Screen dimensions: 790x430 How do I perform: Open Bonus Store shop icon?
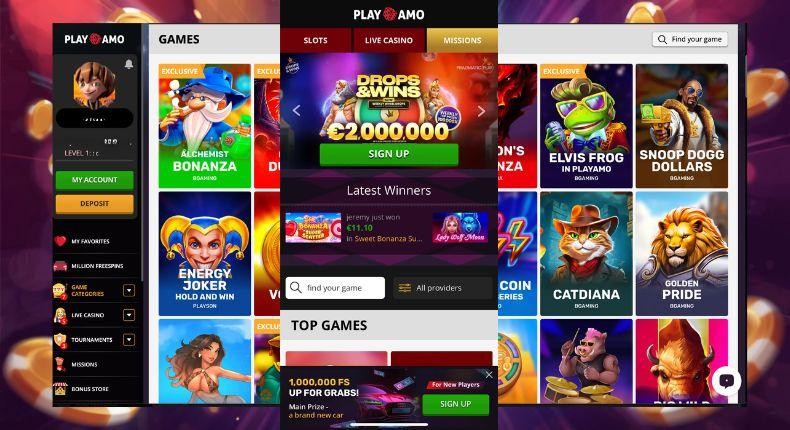pos(60,389)
